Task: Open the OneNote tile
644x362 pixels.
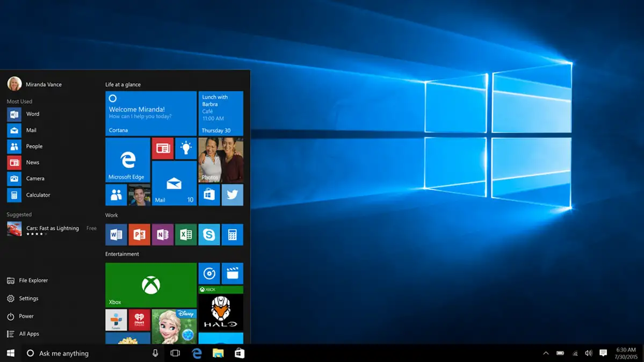Action: [162, 235]
